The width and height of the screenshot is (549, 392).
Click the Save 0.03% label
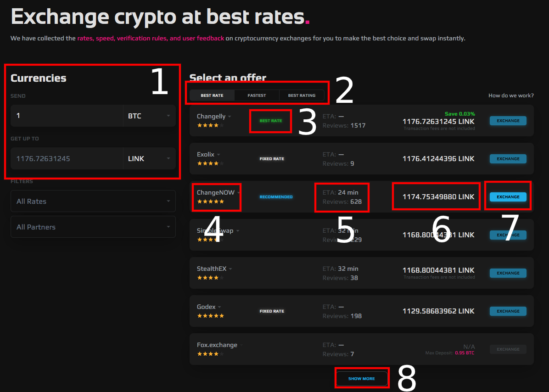coord(459,114)
